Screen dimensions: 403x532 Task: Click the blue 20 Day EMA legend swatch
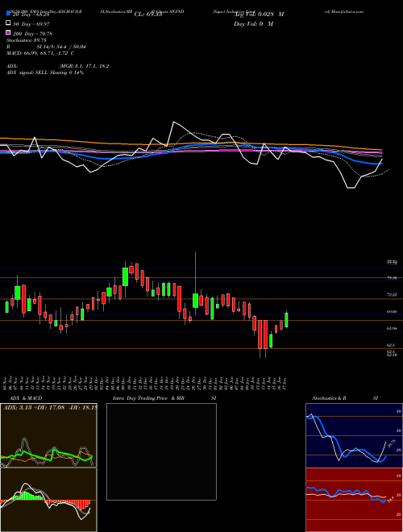[8, 14]
